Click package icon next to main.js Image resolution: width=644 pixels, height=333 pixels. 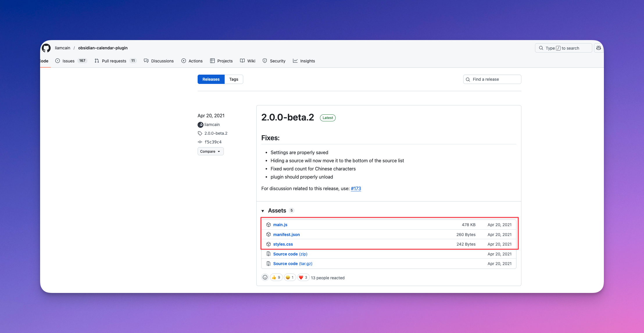click(269, 225)
